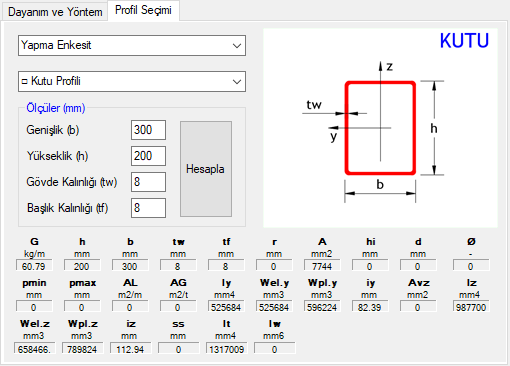Click the Wel.z value 658466.

coord(35,349)
